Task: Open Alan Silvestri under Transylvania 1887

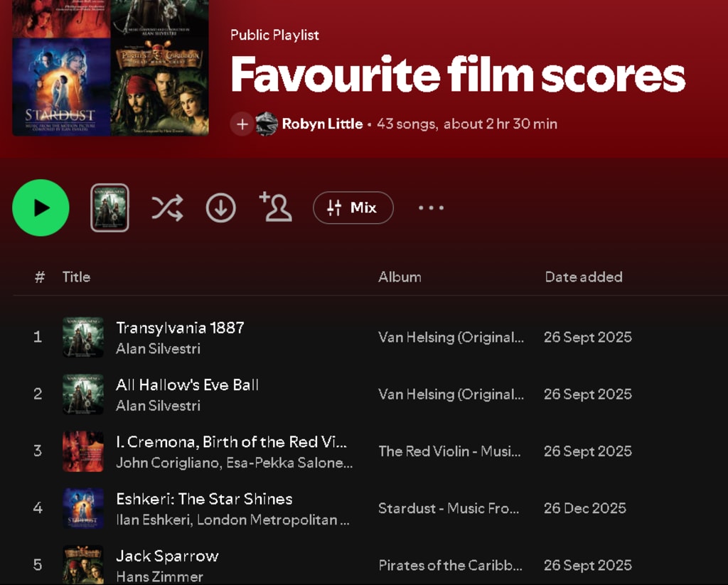Action: coord(159,349)
